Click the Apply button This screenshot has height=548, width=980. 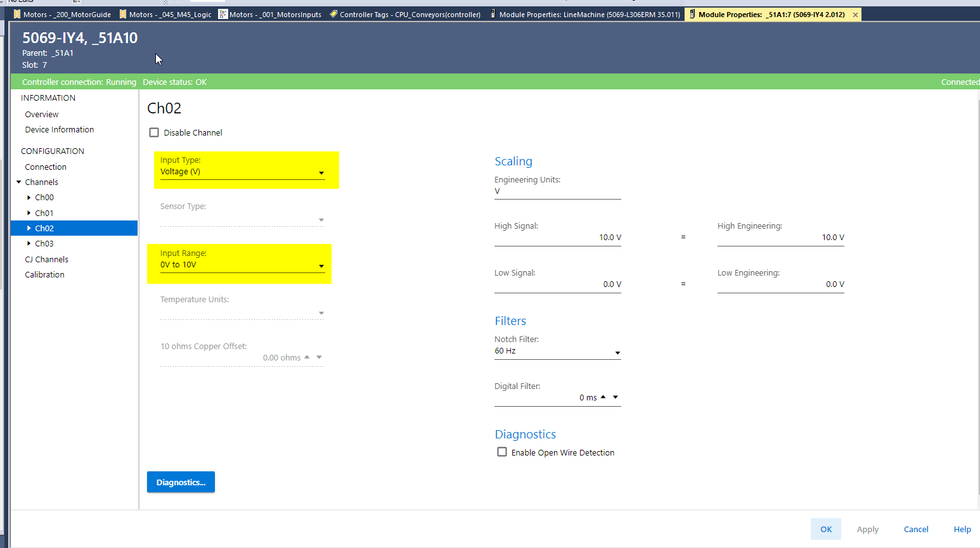click(868, 530)
